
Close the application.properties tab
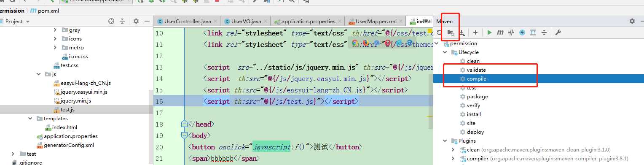tap(340, 21)
